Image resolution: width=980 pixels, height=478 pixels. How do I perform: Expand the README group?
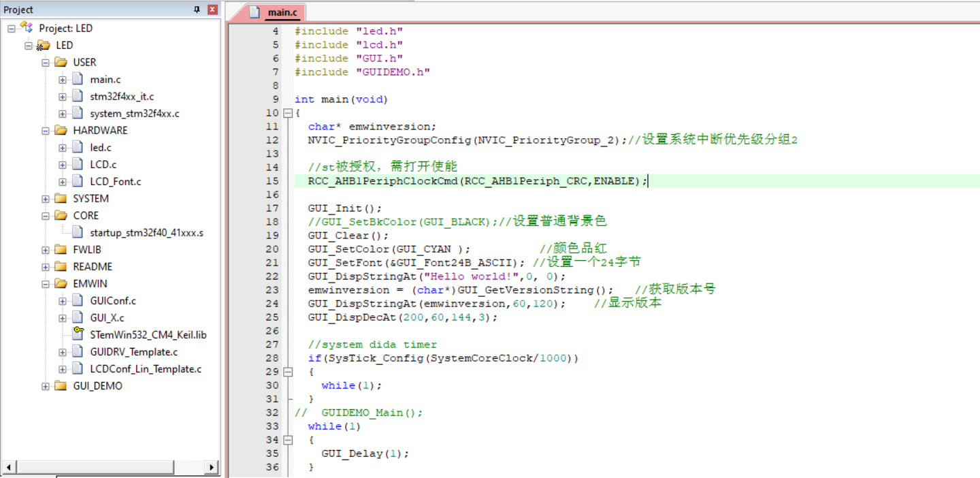pos(46,267)
